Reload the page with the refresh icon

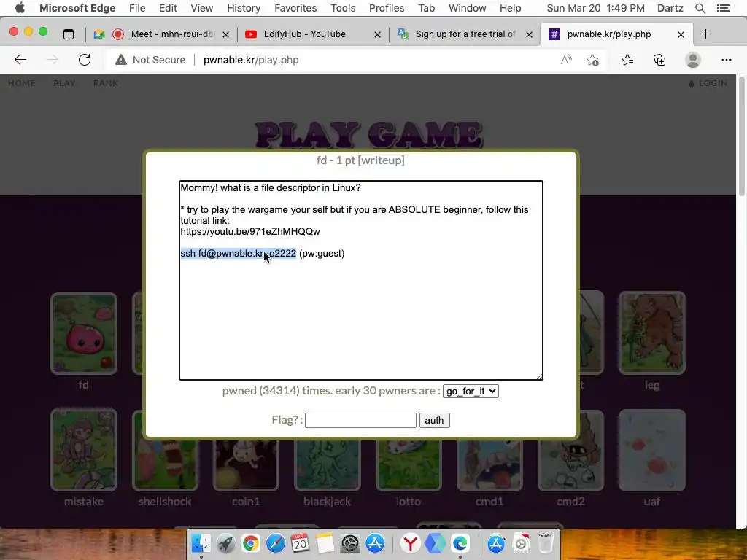point(85,60)
